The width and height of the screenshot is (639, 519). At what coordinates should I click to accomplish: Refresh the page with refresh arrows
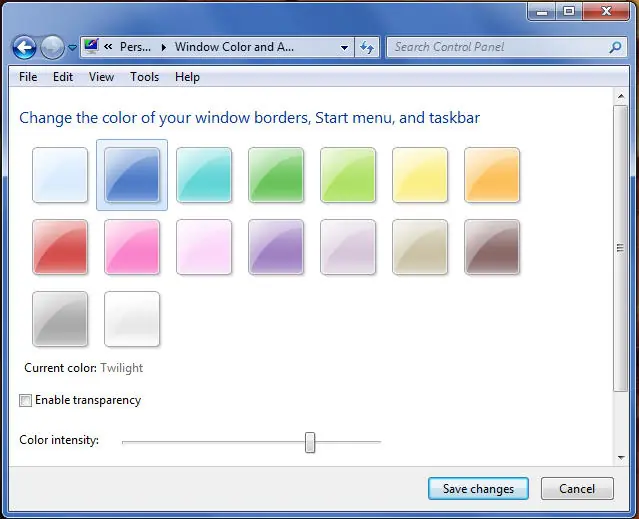pyautogui.click(x=367, y=48)
